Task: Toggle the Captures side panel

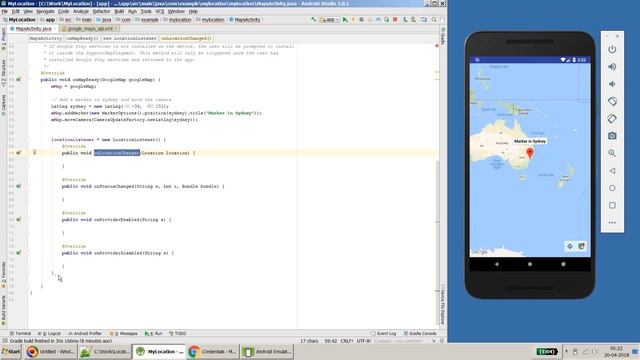Action: pyautogui.click(x=3, y=105)
